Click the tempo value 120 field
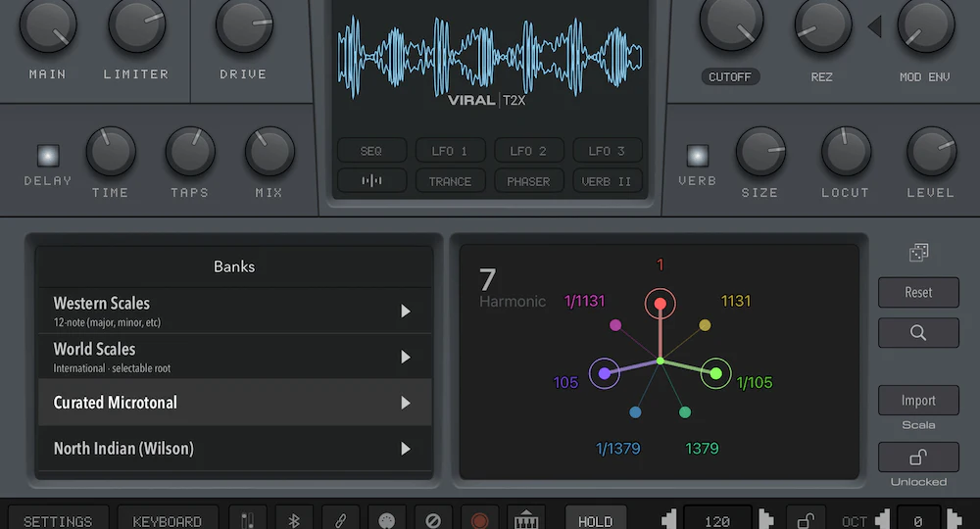This screenshot has height=529, width=980. pyautogui.click(x=717, y=519)
